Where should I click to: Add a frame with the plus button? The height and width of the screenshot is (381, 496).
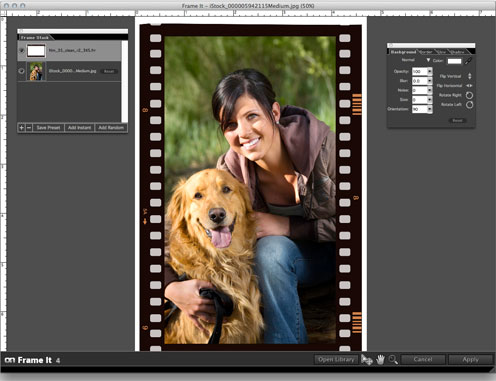[21, 128]
